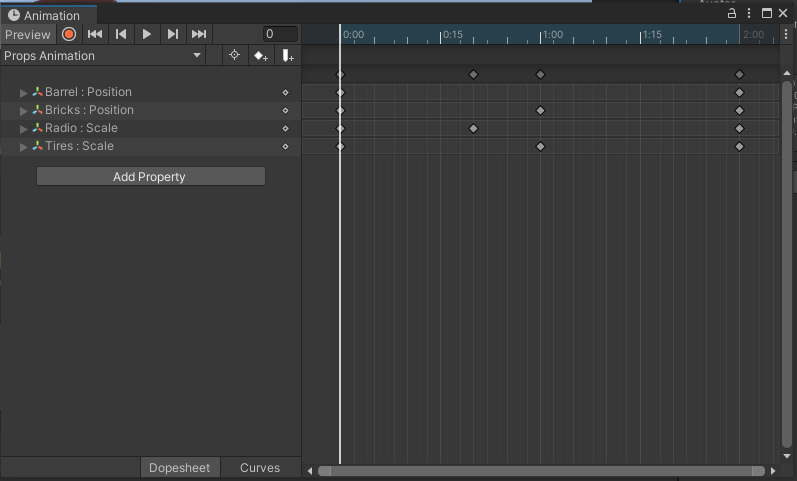This screenshot has width=797, height=481.
Task: Step to the next keyframe
Action: (x=173, y=34)
